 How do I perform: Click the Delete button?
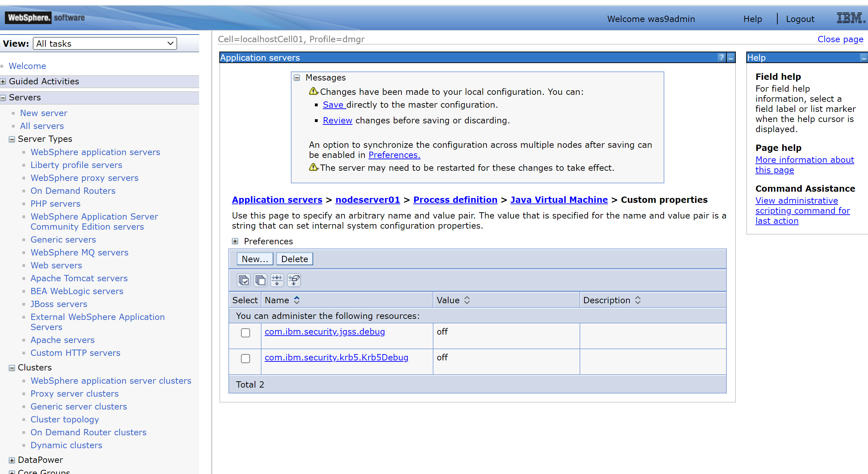click(295, 259)
